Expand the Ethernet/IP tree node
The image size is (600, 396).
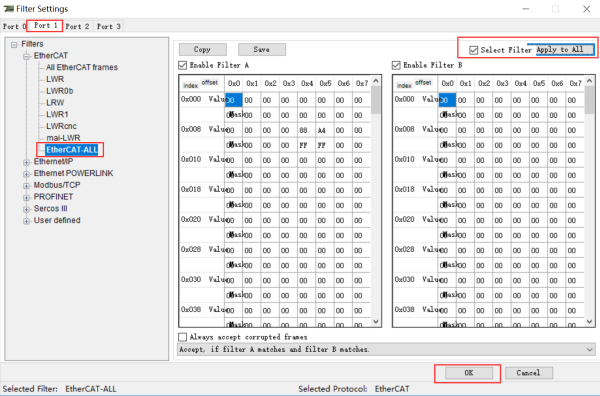coord(26,162)
